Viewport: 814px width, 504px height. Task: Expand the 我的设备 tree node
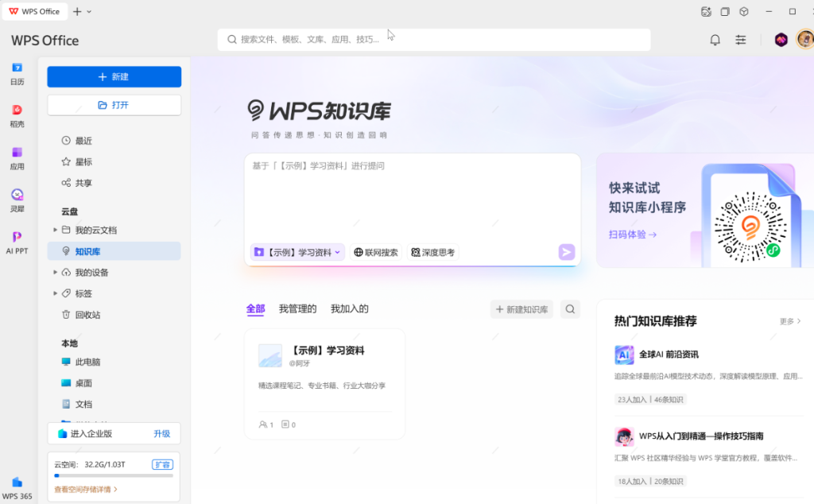pyautogui.click(x=55, y=272)
